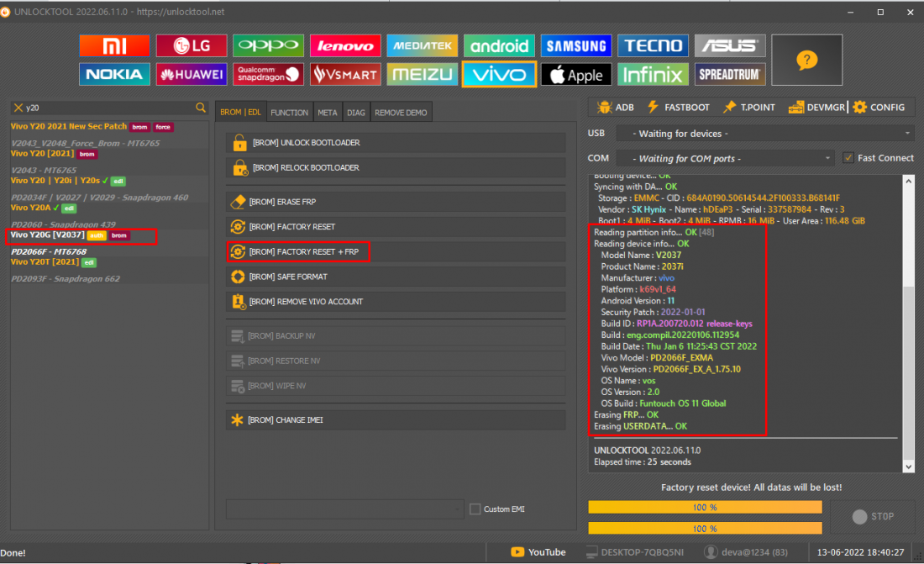Click the help question mark tile
Screen dimensions: 924x564
806,61
